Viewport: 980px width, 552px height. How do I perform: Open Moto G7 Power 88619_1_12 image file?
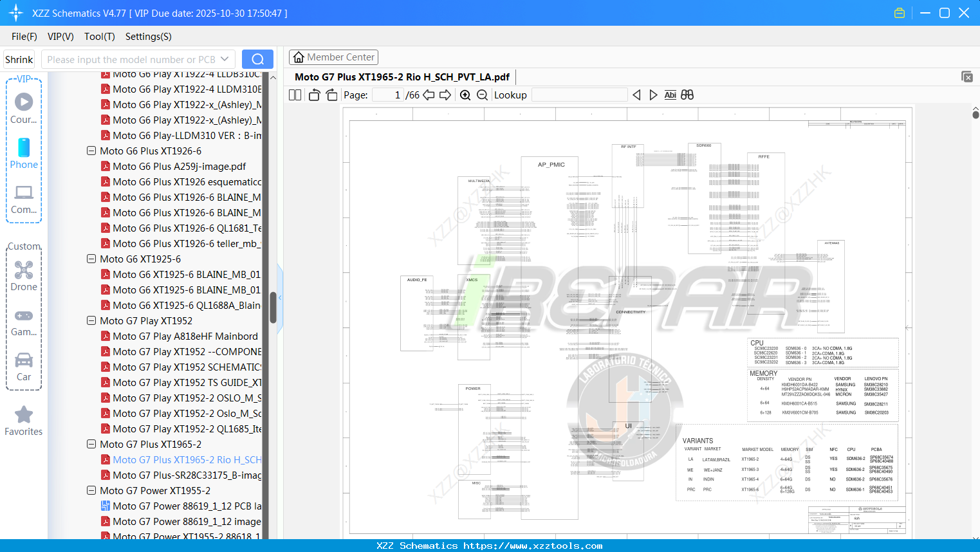pyautogui.click(x=187, y=521)
